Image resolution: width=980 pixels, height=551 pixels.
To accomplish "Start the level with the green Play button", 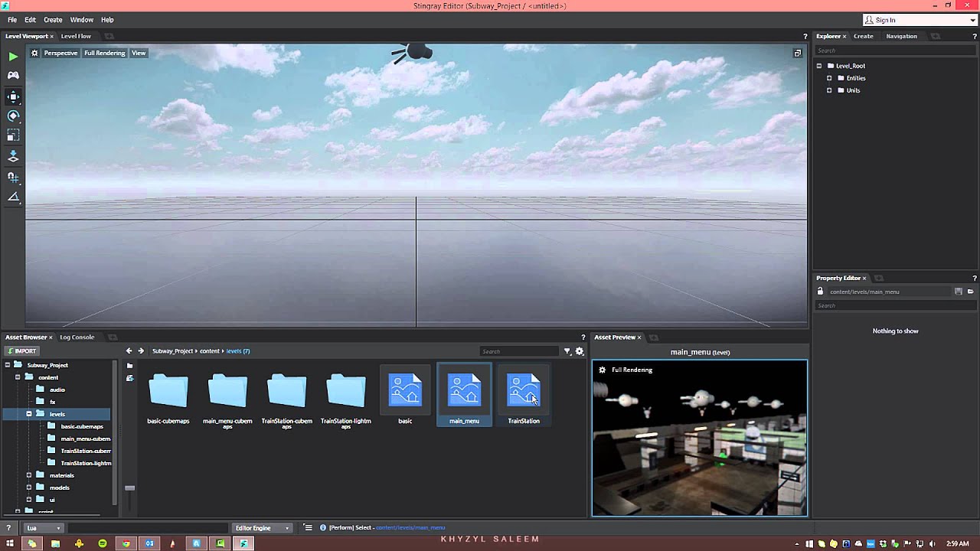I will coord(13,57).
